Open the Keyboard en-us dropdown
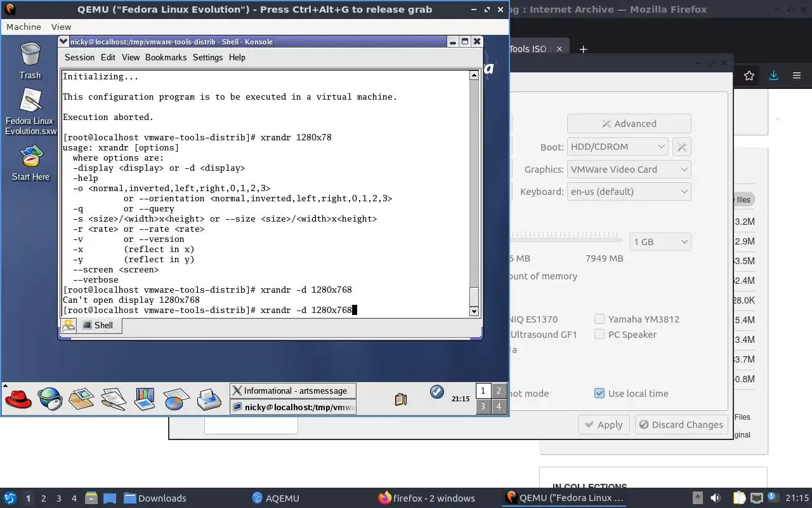 click(629, 192)
